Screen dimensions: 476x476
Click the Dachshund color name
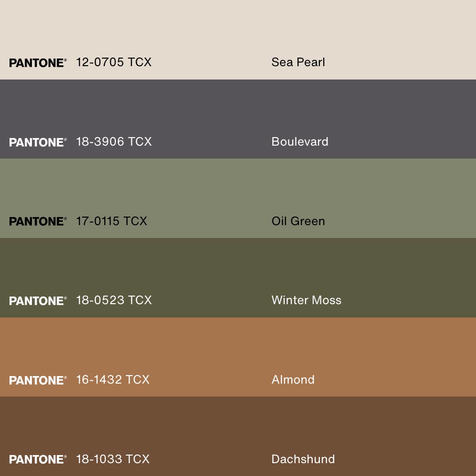[x=303, y=459]
